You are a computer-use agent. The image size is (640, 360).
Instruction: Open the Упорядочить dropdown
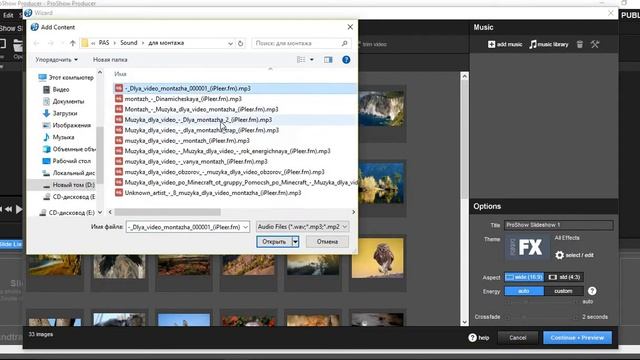pyautogui.click(x=56, y=60)
